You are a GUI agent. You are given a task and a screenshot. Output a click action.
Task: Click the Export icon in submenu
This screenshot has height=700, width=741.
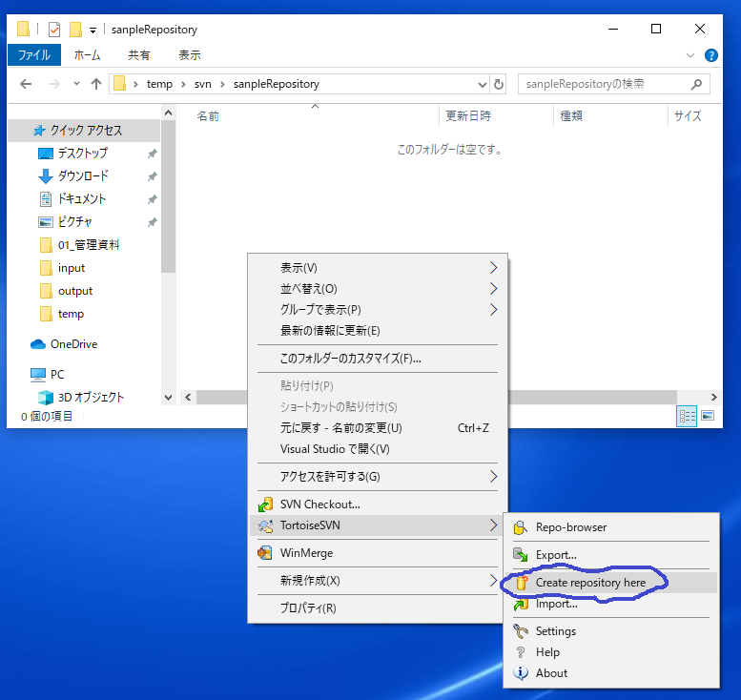pos(521,555)
